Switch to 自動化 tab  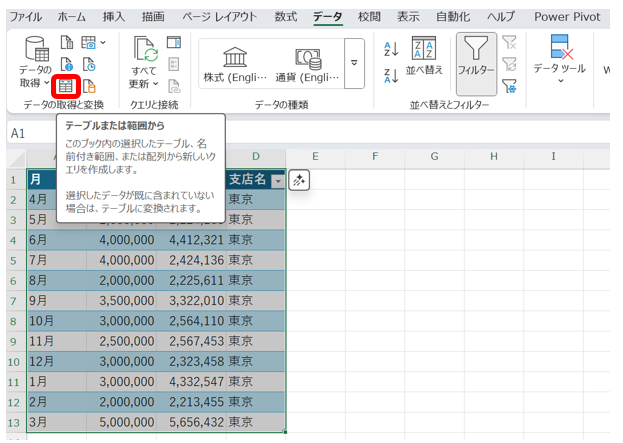[x=453, y=17]
